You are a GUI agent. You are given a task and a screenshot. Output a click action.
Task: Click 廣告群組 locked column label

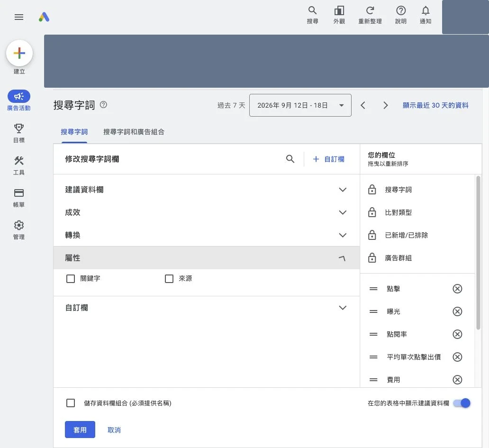click(398, 258)
